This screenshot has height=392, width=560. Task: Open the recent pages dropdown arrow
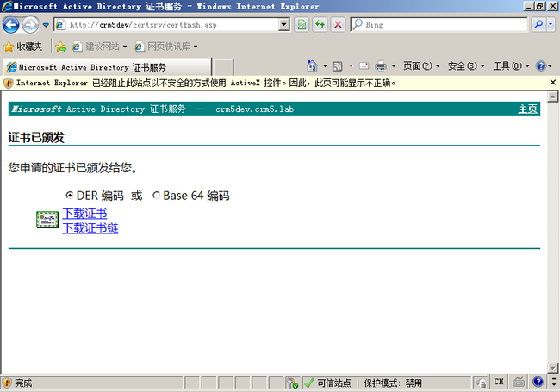(x=46, y=25)
